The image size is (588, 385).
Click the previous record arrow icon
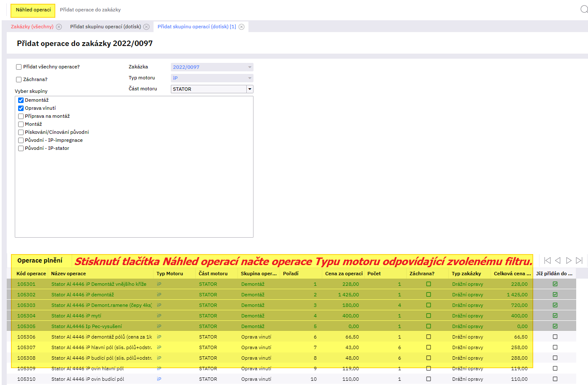[558, 260]
